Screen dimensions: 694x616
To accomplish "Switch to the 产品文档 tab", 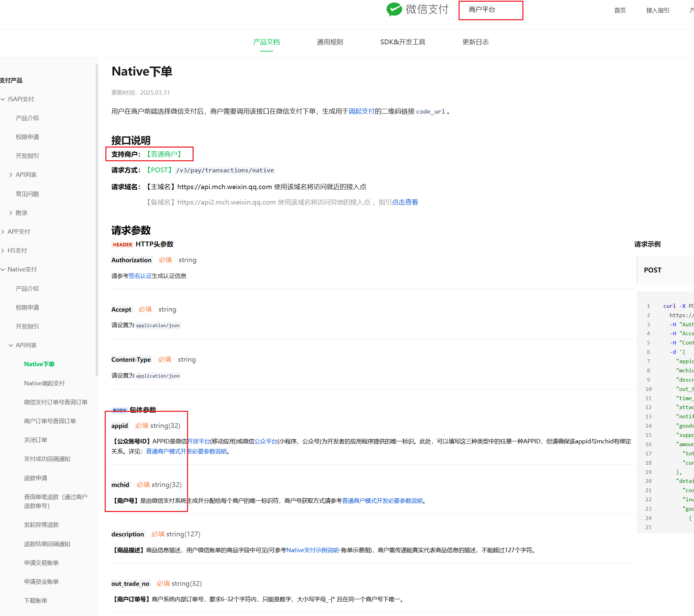I will click(x=266, y=42).
